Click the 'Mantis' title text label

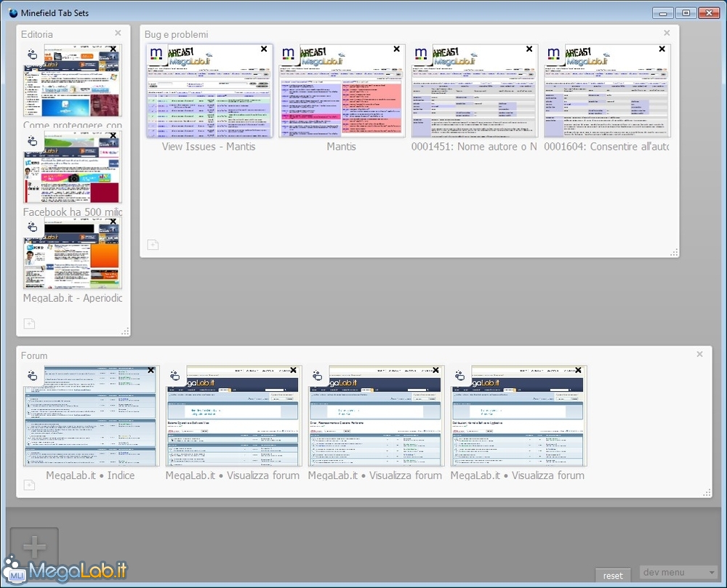pyautogui.click(x=341, y=146)
